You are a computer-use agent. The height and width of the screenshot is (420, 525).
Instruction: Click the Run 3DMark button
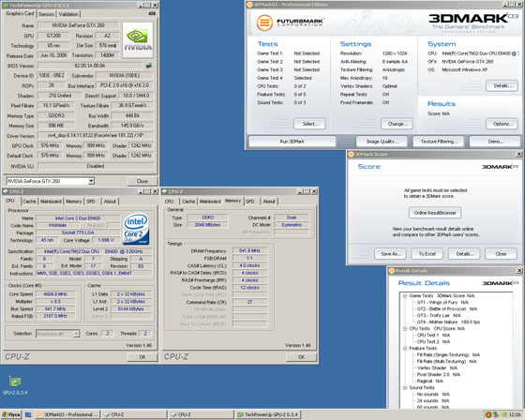(x=292, y=142)
